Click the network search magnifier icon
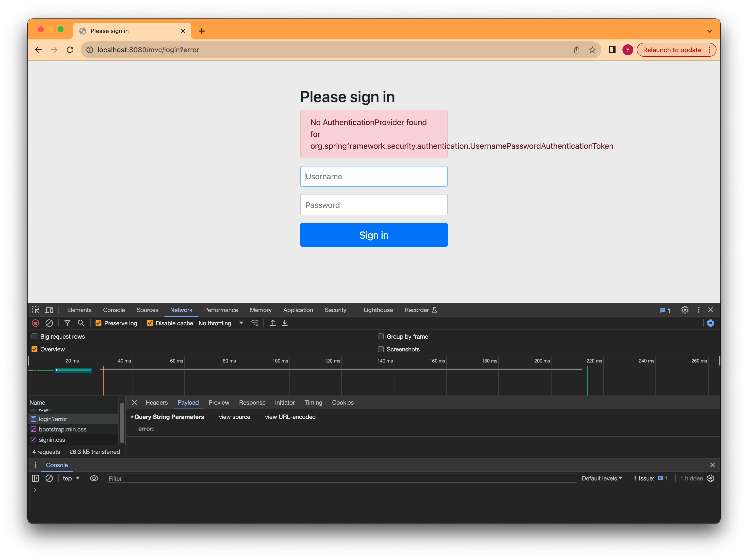This screenshot has height=560, width=748. click(x=81, y=323)
